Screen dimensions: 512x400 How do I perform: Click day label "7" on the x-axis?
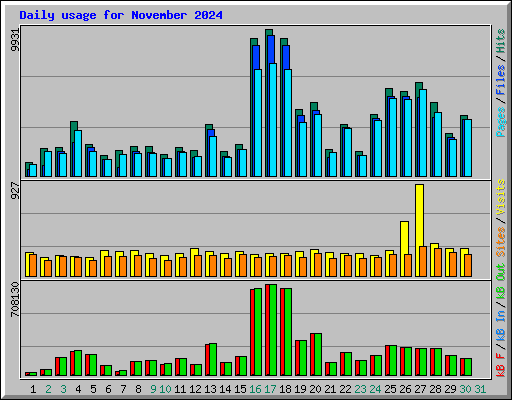click(123, 389)
